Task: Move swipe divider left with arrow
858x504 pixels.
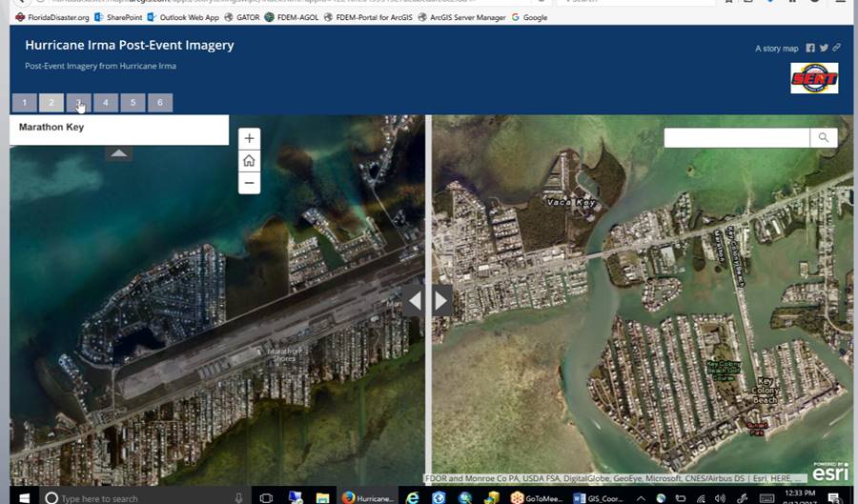Action: 415,300
